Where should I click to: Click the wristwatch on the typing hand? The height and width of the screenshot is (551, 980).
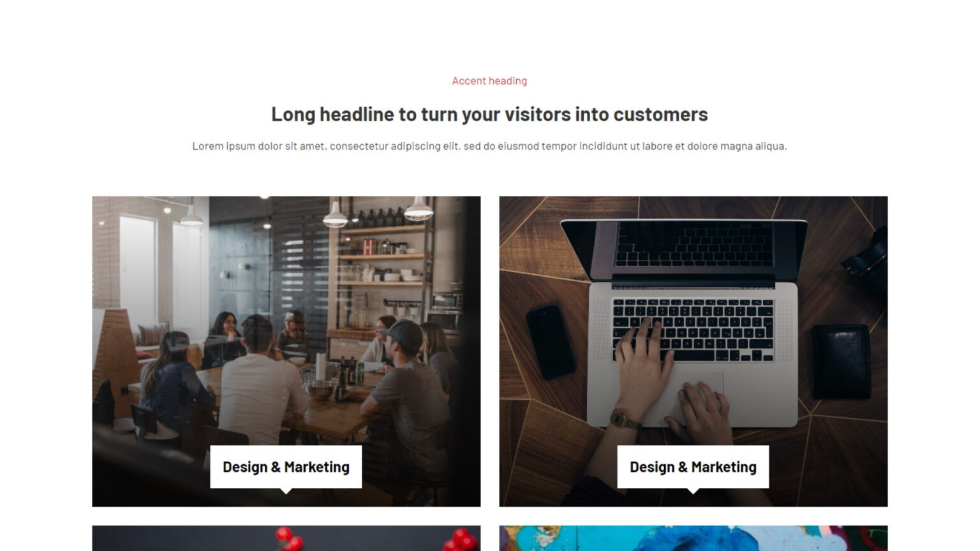pos(625,419)
